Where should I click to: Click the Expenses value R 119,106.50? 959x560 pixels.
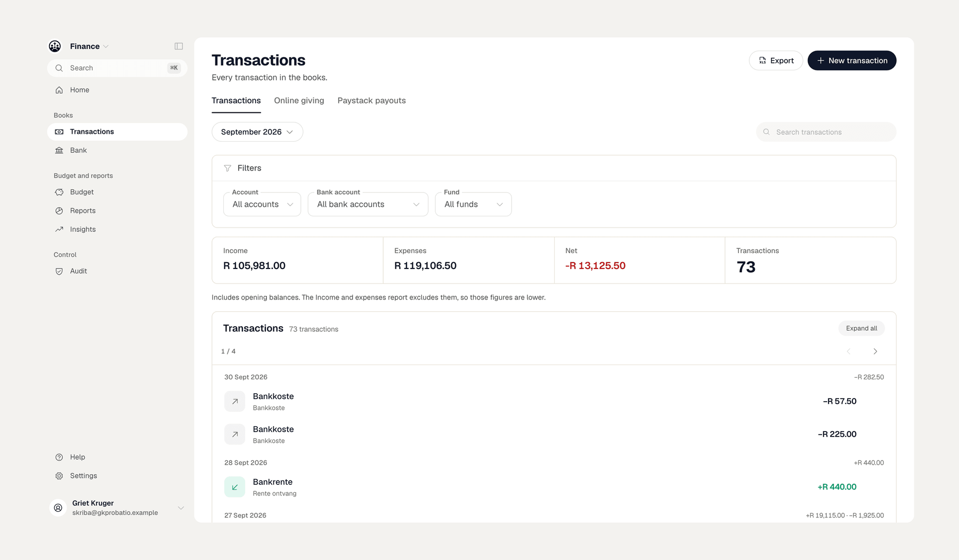pyautogui.click(x=425, y=266)
